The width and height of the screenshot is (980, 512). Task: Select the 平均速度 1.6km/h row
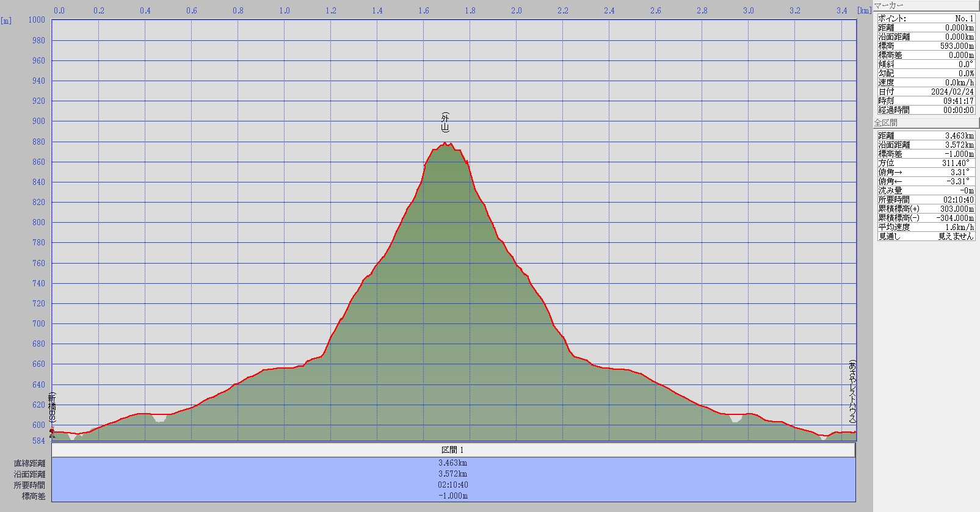pos(926,227)
